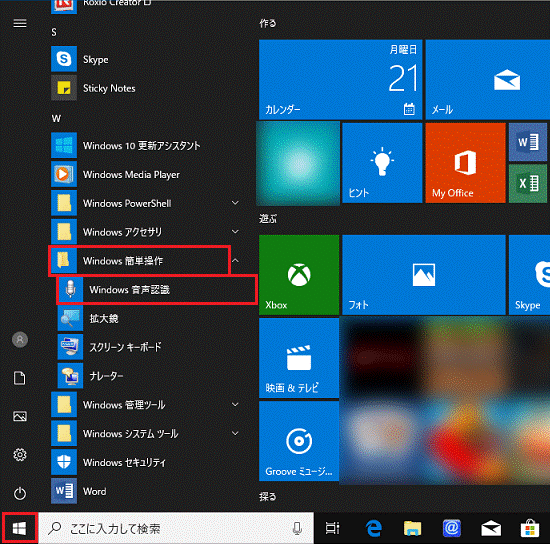This screenshot has width=550, height=544.
Task: Click the Windows Start button
Action: (19, 528)
